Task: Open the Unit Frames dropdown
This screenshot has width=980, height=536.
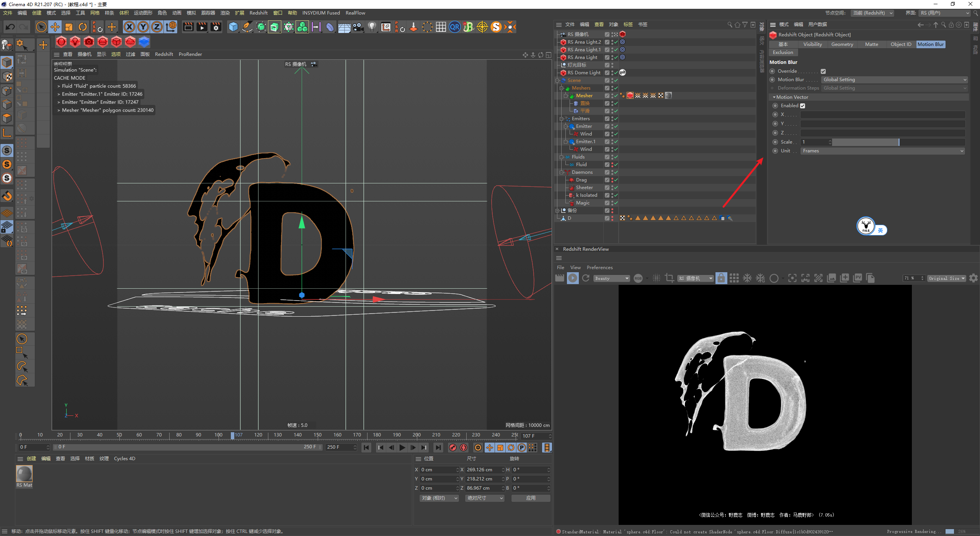Action: (882, 151)
